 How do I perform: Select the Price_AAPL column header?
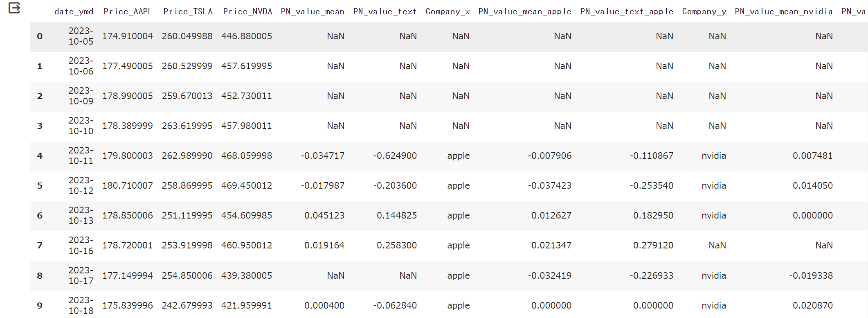[128, 12]
